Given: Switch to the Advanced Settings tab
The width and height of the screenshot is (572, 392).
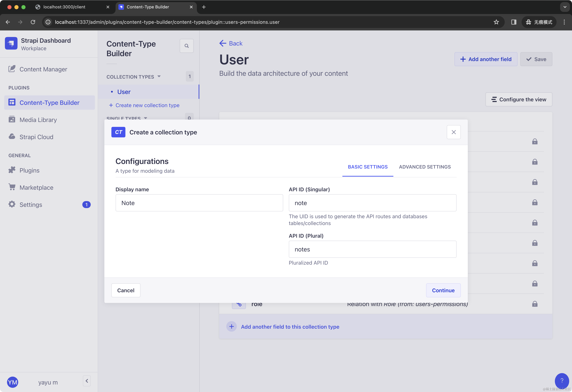Looking at the screenshot, I should tap(425, 167).
